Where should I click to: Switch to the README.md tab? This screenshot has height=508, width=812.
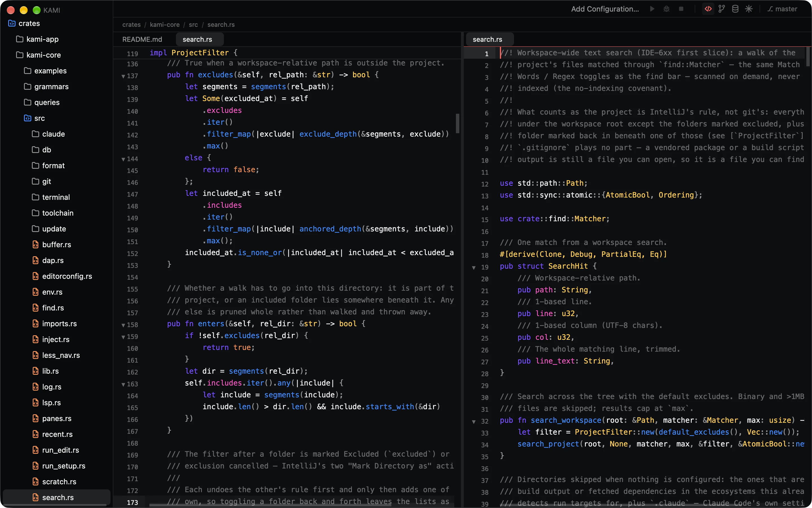tap(142, 39)
